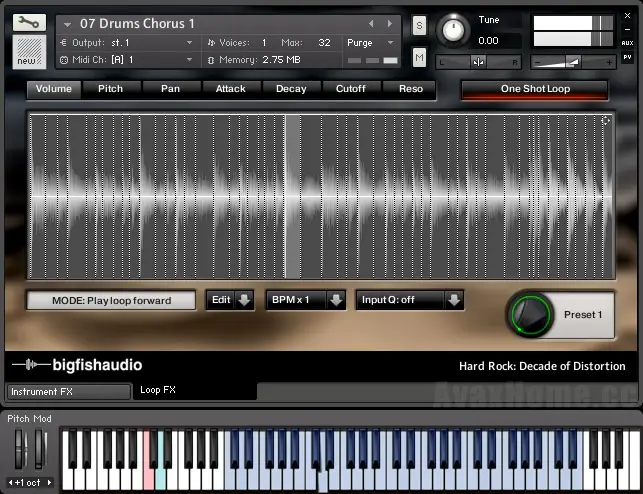Click the green Preset knob
The image size is (643, 494).
coord(530,314)
